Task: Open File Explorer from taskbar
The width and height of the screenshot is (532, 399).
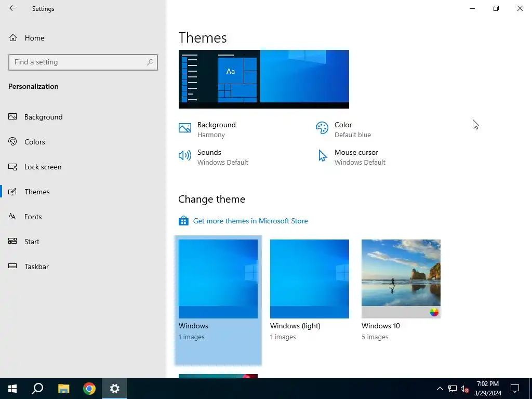Action: click(63, 389)
